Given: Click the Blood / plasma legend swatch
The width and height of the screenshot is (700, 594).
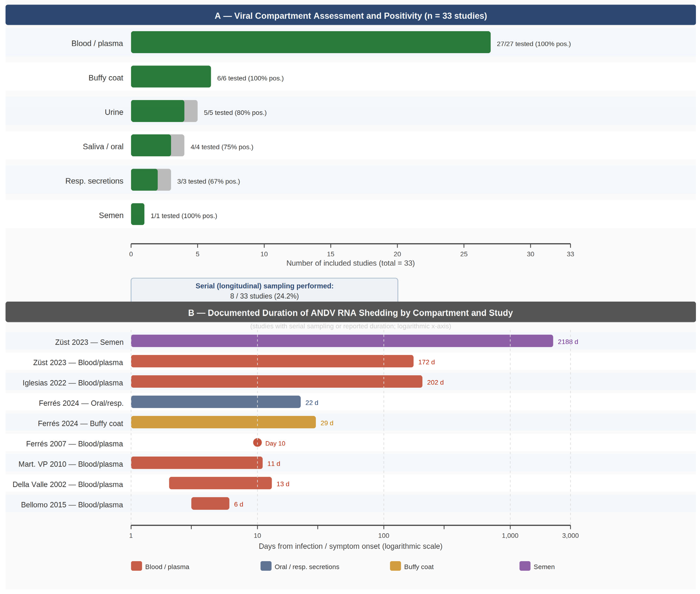Looking at the screenshot, I should (136, 566).
